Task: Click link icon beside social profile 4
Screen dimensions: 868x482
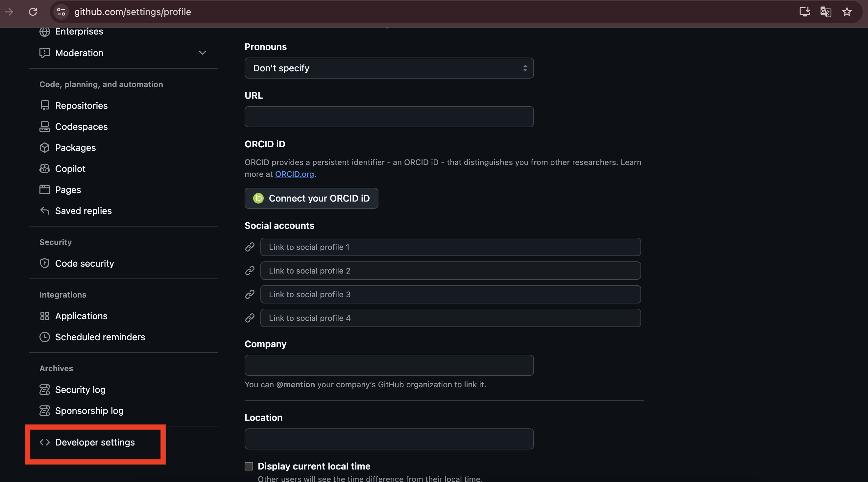Action: (x=250, y=318)
